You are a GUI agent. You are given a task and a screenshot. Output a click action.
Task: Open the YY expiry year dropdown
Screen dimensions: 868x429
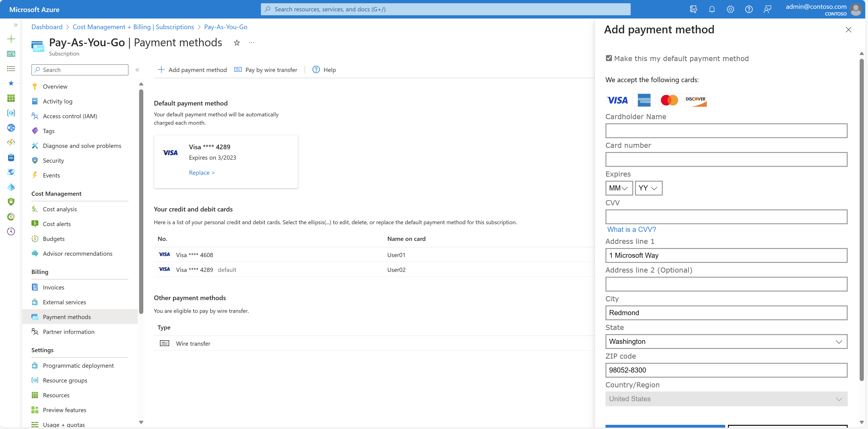[x=648, y=188]
